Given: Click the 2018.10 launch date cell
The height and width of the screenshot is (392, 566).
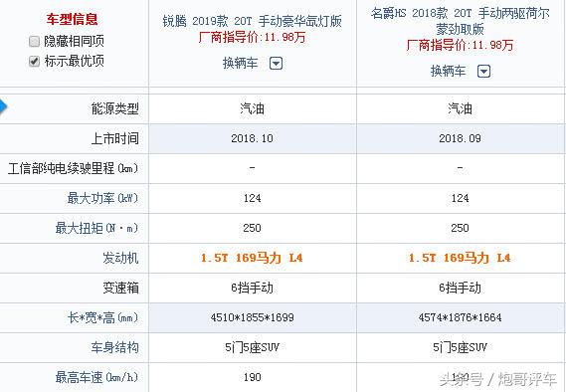Looking at the screenshot, I should (252, 138).
